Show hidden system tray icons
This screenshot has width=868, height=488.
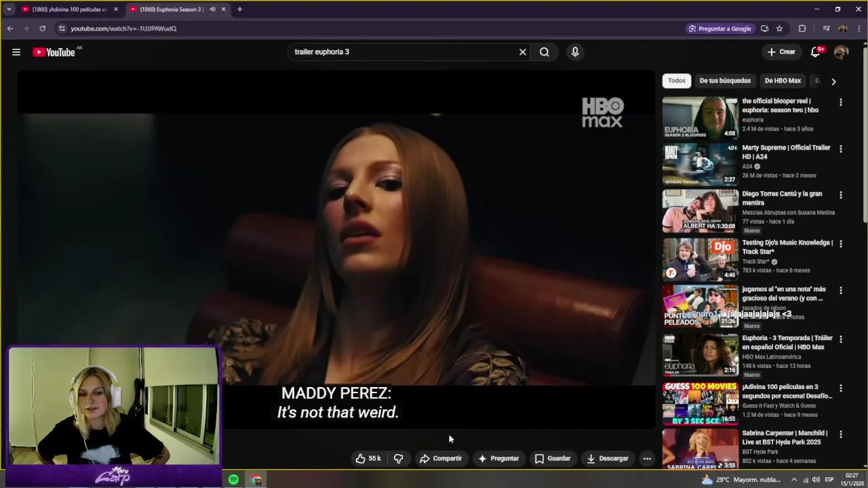pyautogui.click(x=794, y=480)
